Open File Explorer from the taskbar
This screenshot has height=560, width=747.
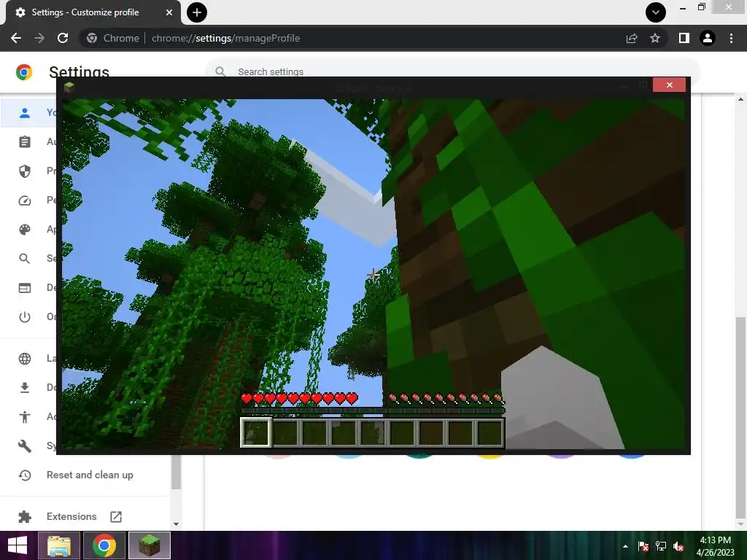(59, 545)
